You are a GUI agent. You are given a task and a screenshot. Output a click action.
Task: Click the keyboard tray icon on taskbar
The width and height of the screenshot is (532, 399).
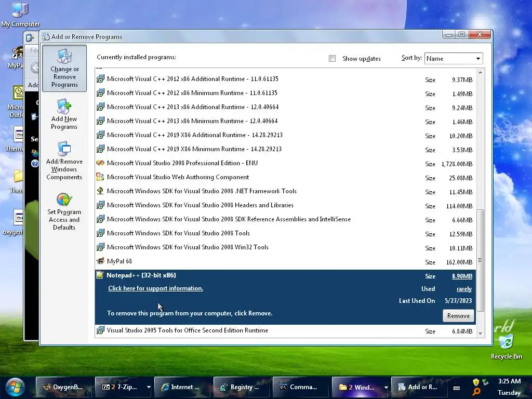pyautogui.click(x=457, y=388)
